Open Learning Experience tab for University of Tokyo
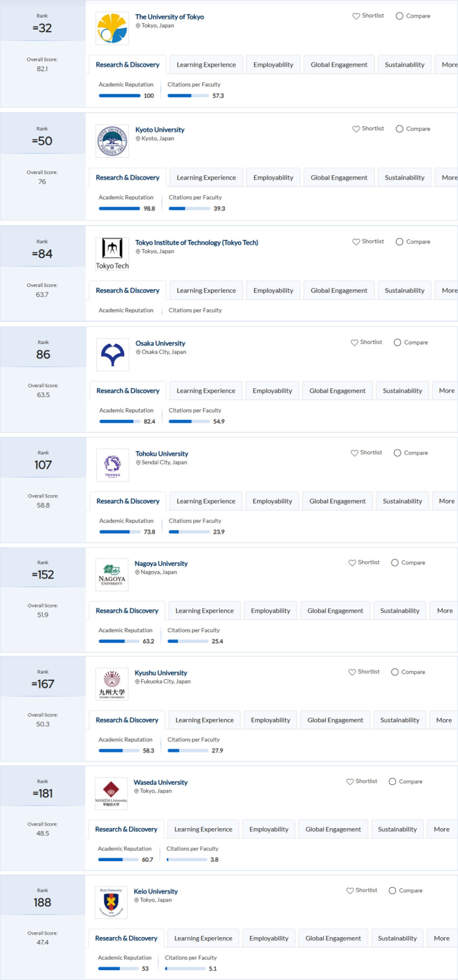This screenshot has width=458, height=980. (x=206, y=65)
